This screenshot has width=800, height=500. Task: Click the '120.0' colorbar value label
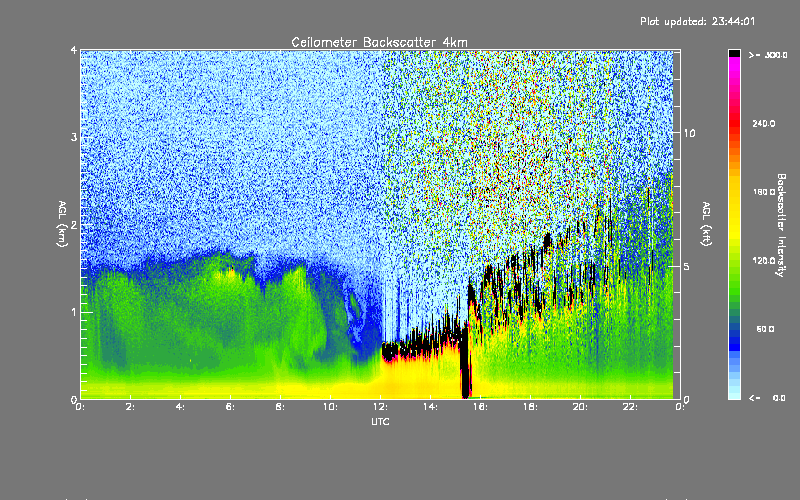coord(764,261)
